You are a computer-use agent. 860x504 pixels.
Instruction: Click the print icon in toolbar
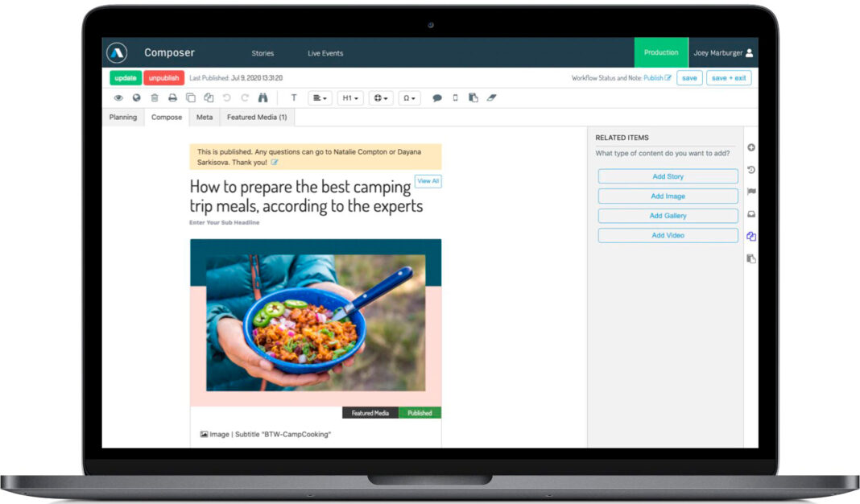pos(172,98)
